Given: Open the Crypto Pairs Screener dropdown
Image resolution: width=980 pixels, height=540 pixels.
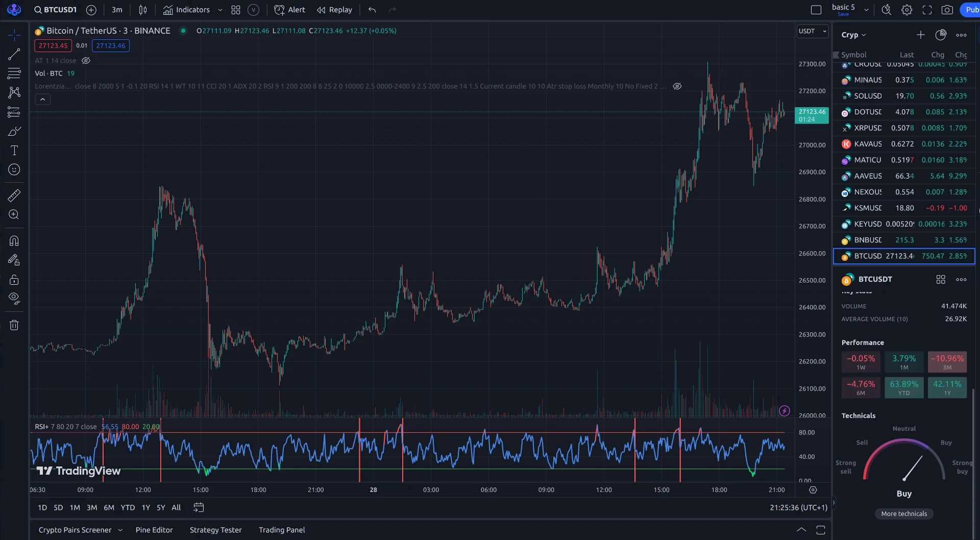Looking at the screenshot, I should pos(81,530).
